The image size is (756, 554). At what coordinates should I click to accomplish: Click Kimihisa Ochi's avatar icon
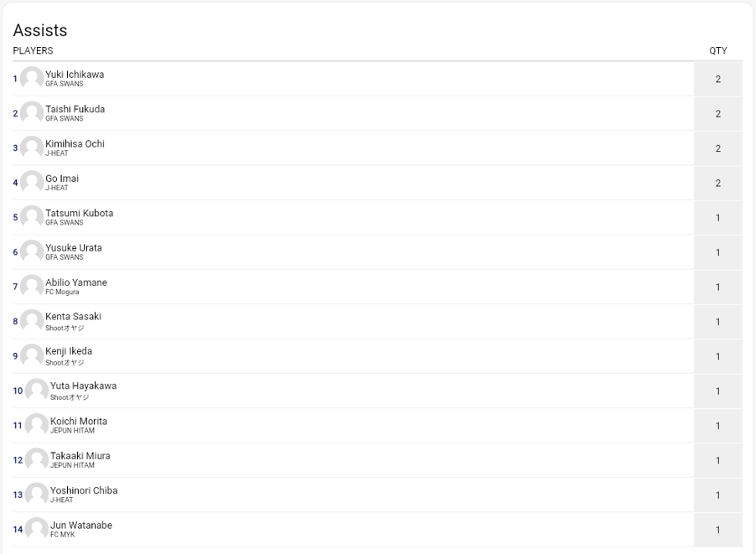click(x=32, y=148)
